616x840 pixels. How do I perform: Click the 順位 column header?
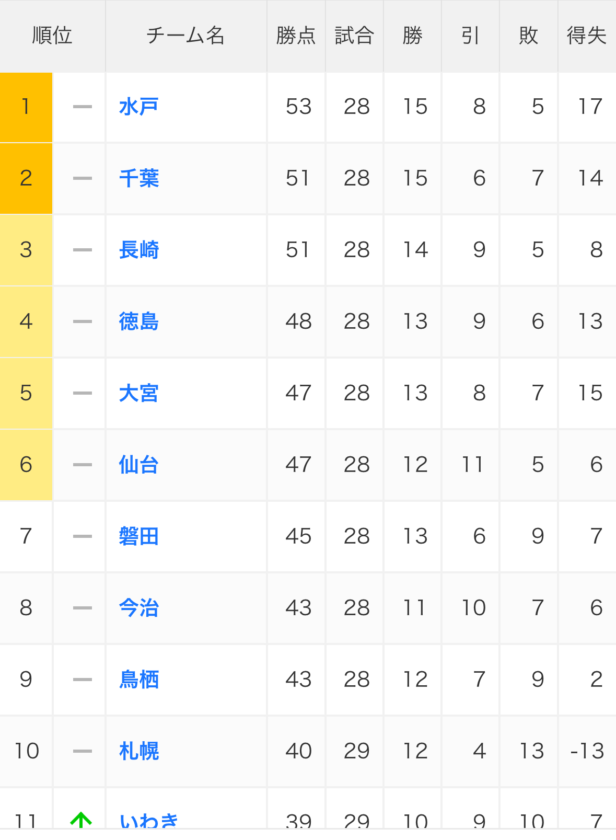52,36
